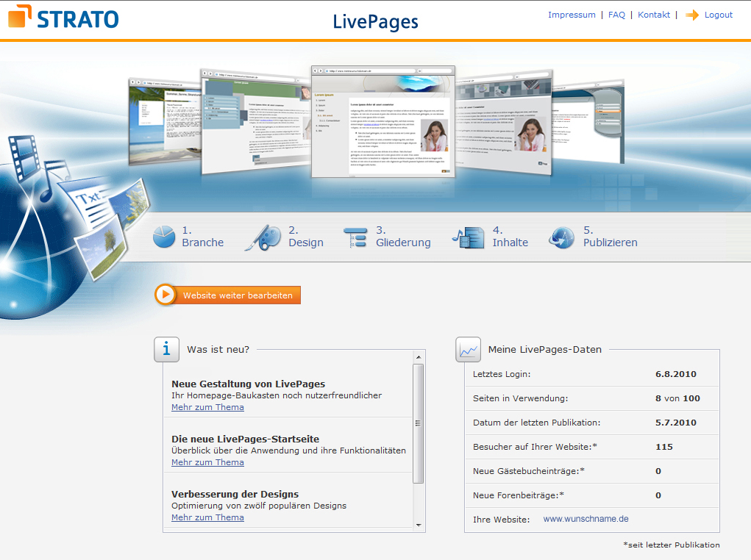Open Mehr zum Thema under Neue Gestaltung von LivePages
This screenshot has width=751, height=560.
[x=207, y=407]
